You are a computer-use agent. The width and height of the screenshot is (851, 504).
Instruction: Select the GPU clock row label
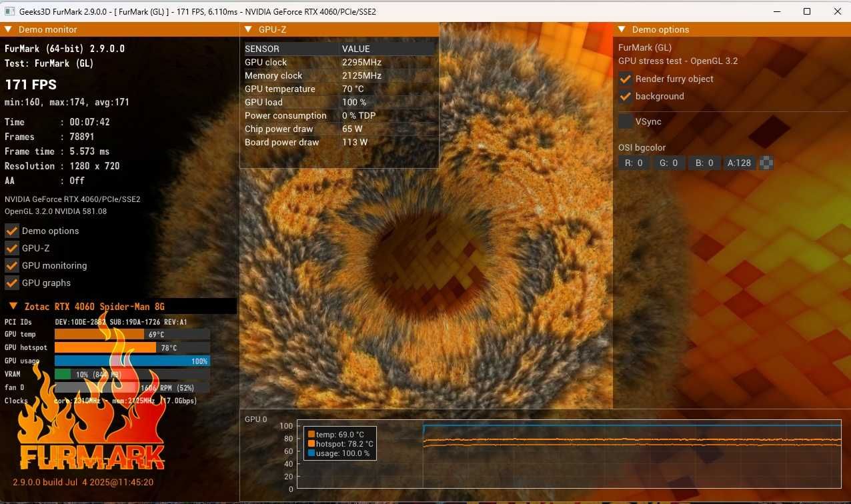coord(266,62)
